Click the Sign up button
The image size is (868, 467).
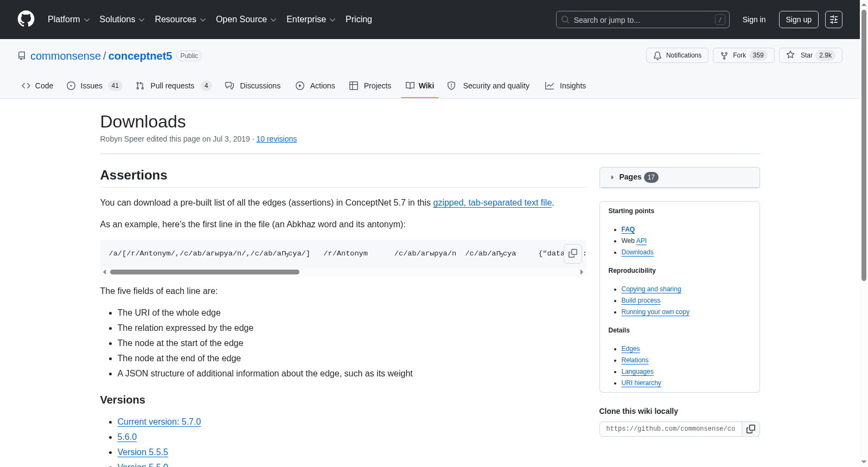pos(799,20)
